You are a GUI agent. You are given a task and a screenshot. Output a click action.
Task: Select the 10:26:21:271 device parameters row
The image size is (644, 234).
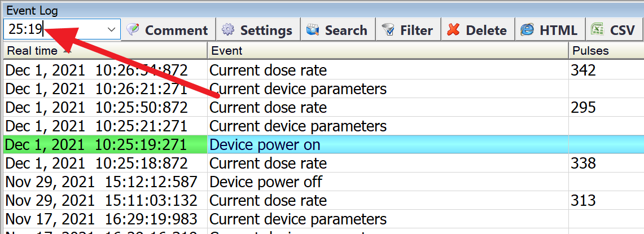pyautogui.click(x=323, y=89)
